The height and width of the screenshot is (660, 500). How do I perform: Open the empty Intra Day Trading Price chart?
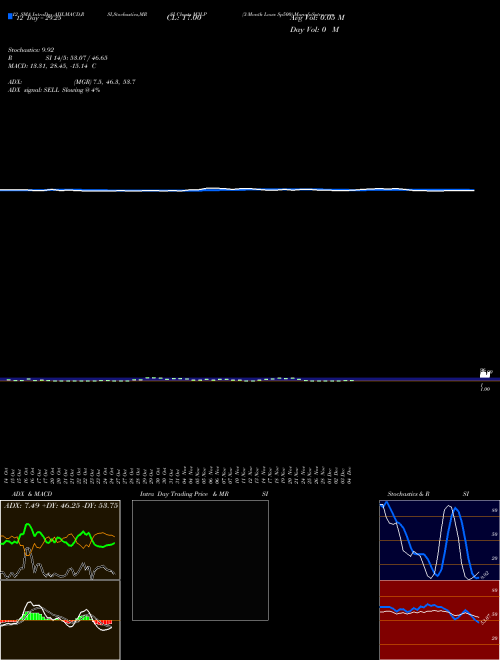coord(200,560)
